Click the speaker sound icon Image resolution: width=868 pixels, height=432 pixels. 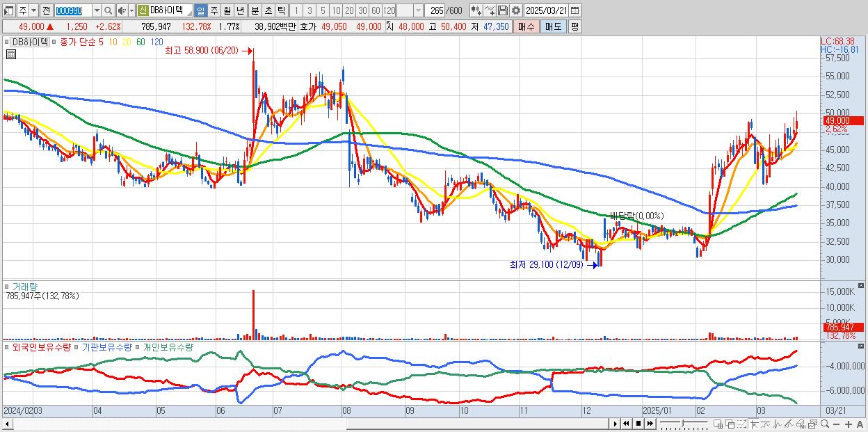click(122, 11)
